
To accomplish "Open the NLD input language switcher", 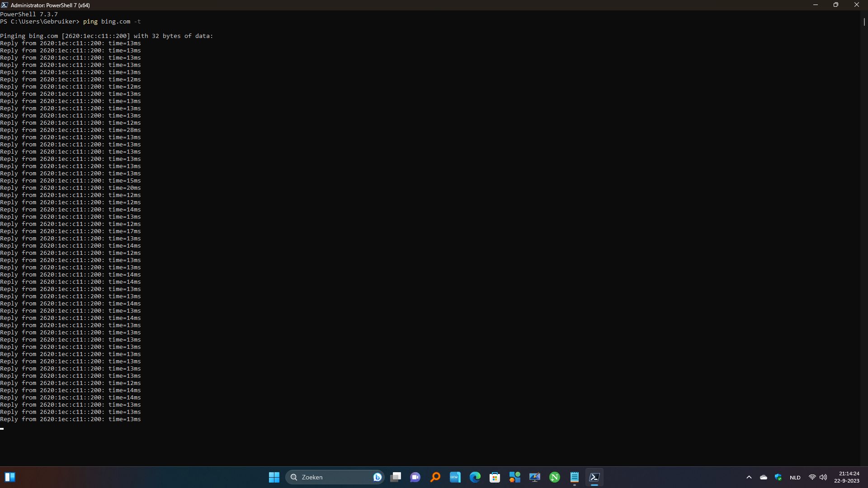I will 795,478.
